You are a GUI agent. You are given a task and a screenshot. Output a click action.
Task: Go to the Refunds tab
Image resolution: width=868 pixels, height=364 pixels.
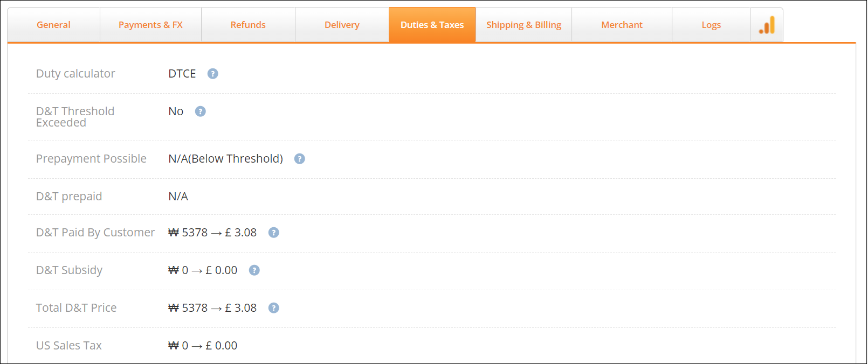click(248, 25)
